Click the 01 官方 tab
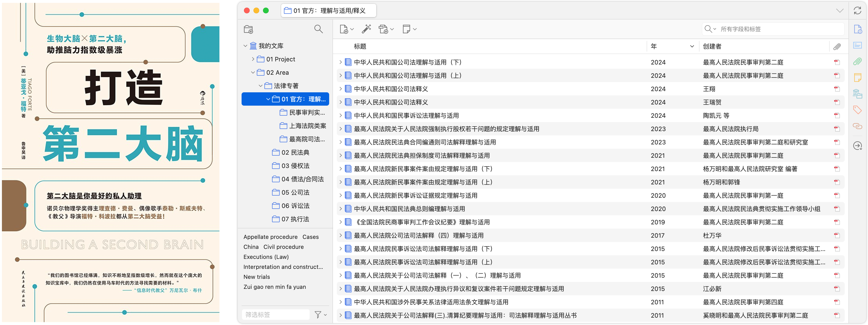 [328, 11]
